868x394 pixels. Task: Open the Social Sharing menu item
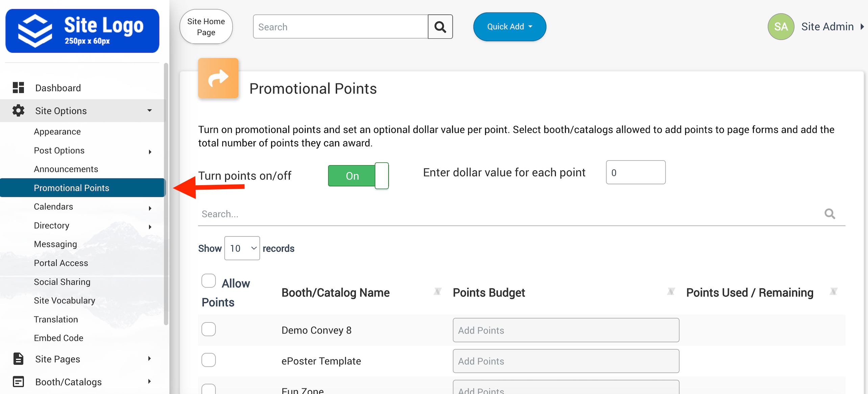[x=62, y=282]
